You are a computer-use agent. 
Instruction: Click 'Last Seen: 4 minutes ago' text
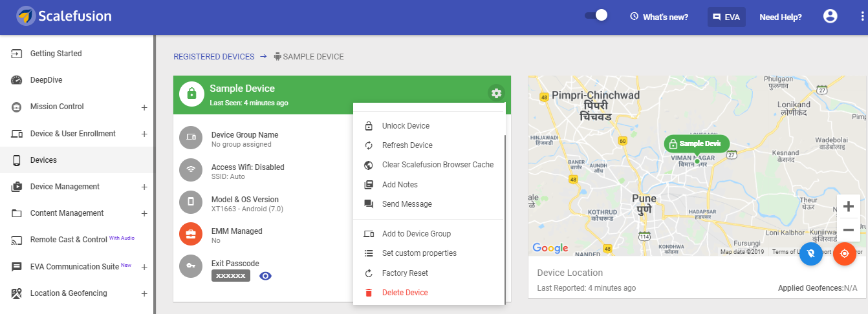point(249,103)
